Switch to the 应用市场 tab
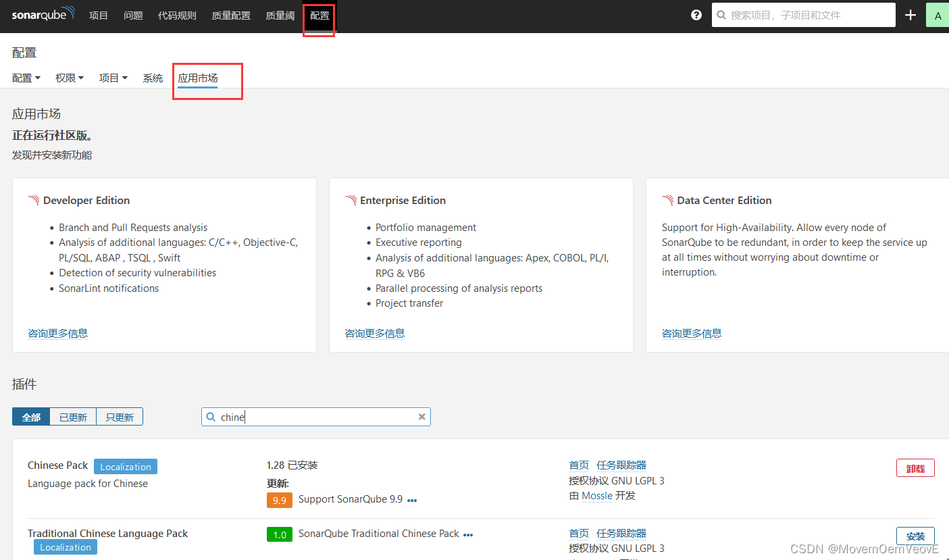This screenshot has height=560, width=949. [x=198, y=78]
